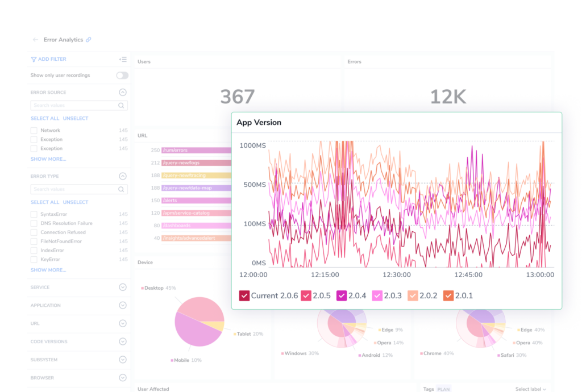582x392 pixels.
Task: Toggle Show only user recordings switch
Action: click(x=122, y=76)
